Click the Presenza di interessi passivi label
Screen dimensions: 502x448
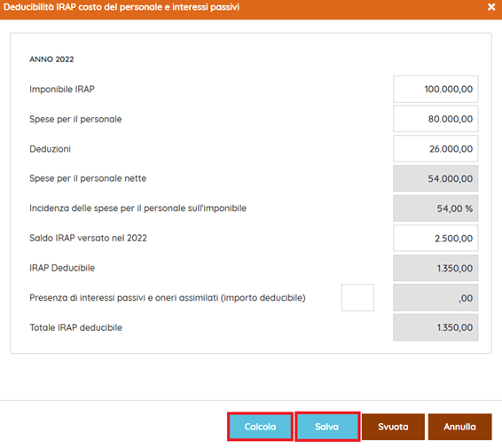pyautogui.click(x=168, y=298)
